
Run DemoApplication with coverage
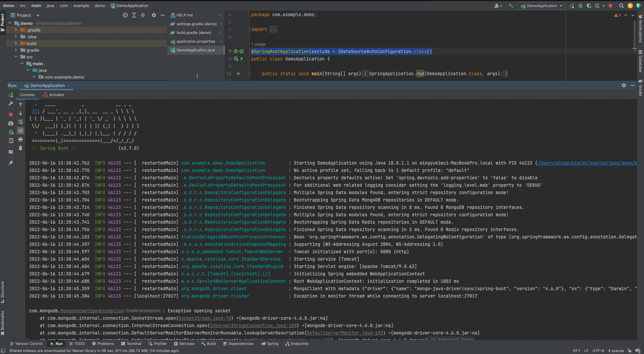click(x=589, y=6)
